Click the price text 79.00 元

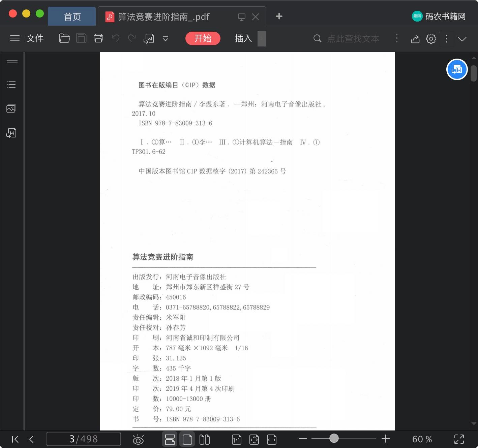click(178, 409)
